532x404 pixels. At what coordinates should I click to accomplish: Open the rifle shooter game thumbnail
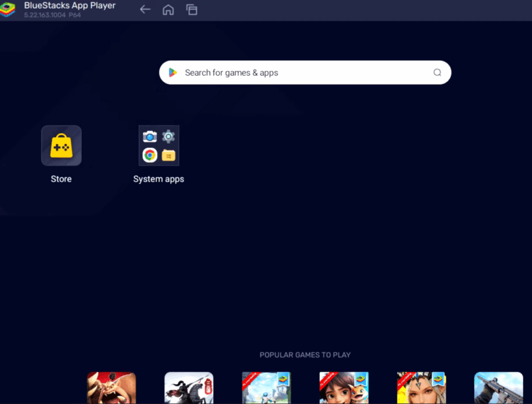(499, 388)
